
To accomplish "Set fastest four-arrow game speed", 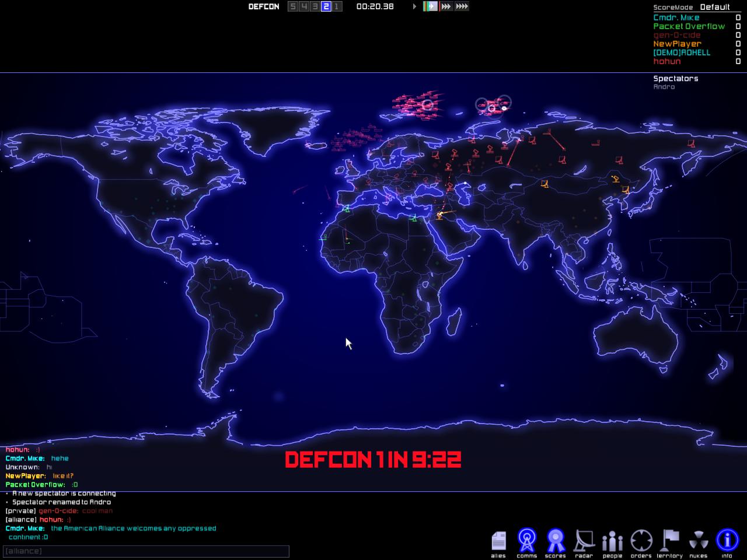I will [462, 6].
